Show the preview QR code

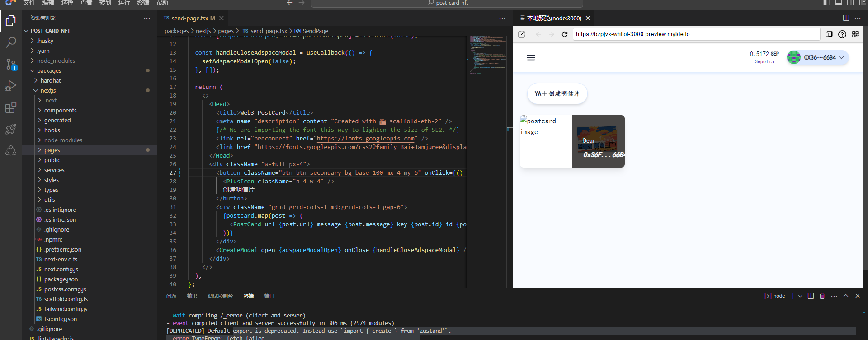(855, 34)
